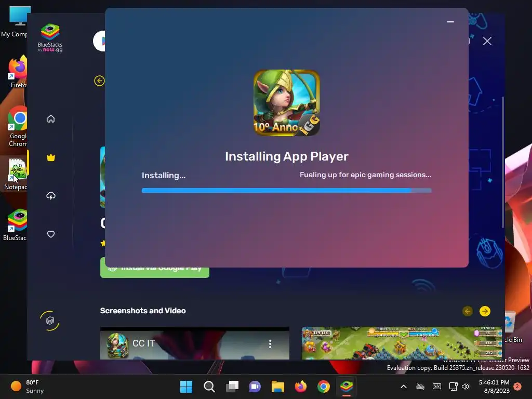Open the CC IT video thumbnail

195,343
